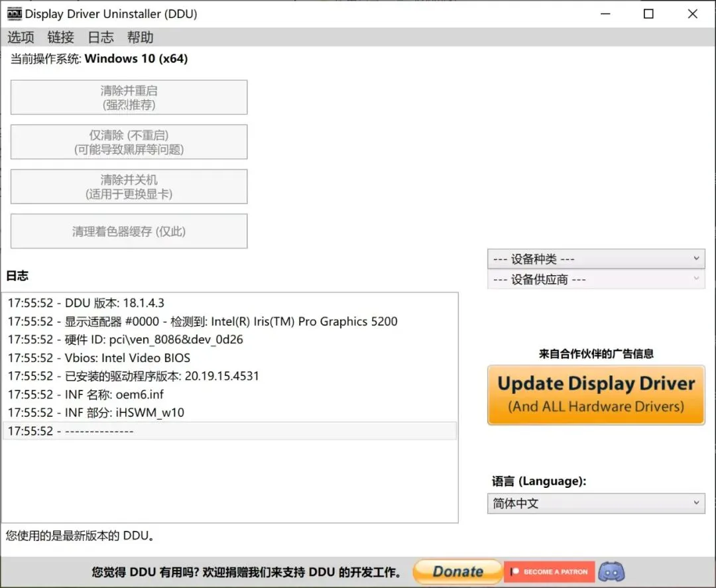Viewport: 716px width, 588px height.
Task: Open the 帮助 menu
Action: pyautogui.click(x=140, y=37)
